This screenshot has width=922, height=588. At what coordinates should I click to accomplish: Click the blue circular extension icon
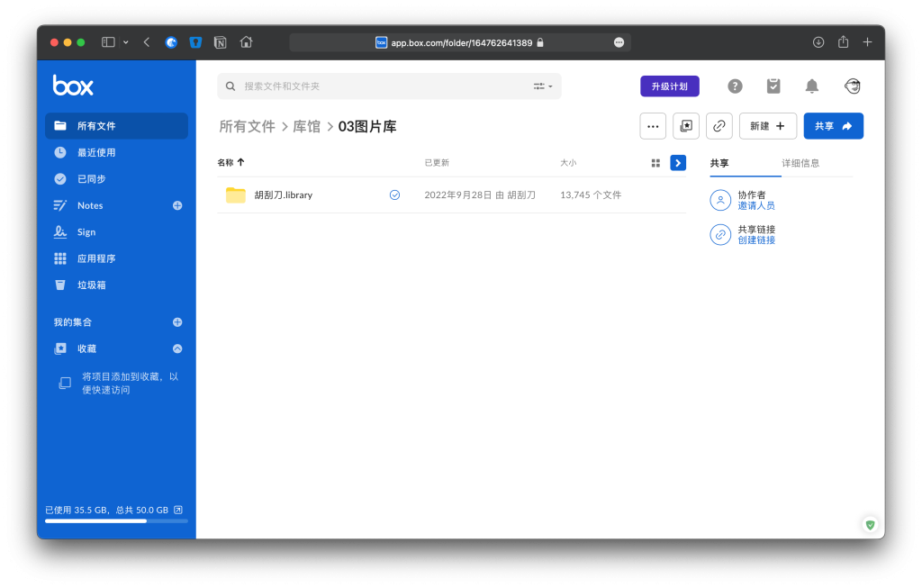[x=171, y=42]
